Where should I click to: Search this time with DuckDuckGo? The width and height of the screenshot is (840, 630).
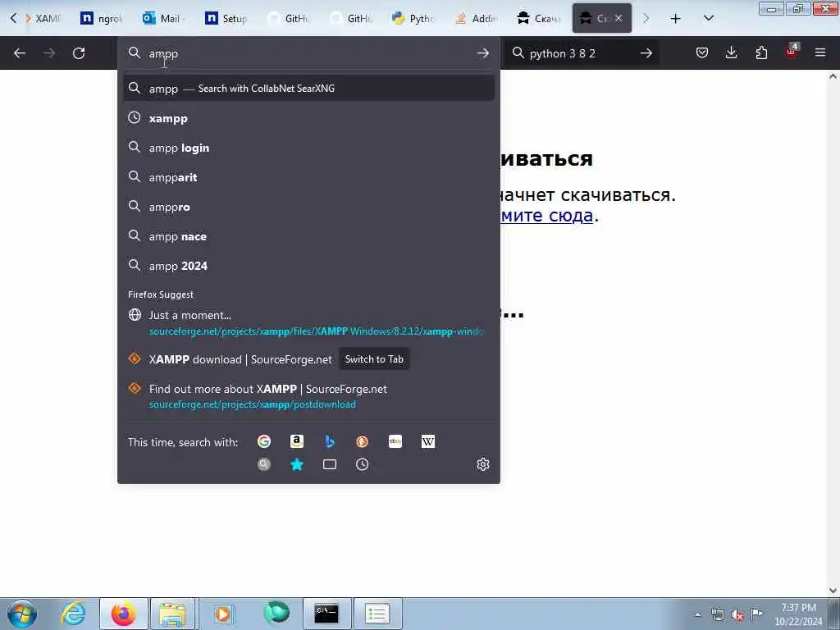(362, 441)
